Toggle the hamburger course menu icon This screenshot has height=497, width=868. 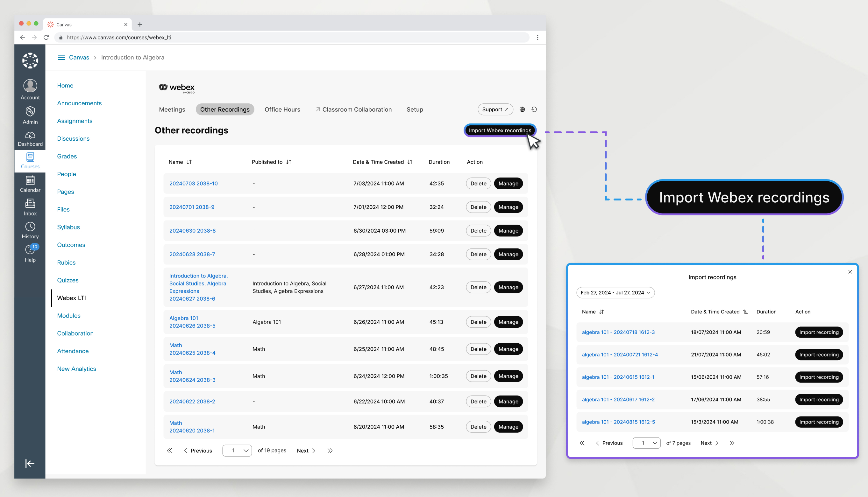[61, 57]
